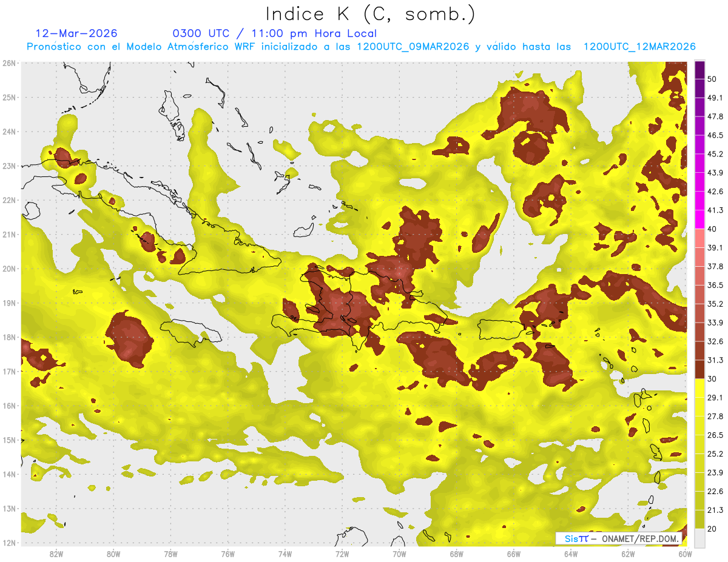
Task: Click the colorbar value "47.8"
Action: pos(715,116)
